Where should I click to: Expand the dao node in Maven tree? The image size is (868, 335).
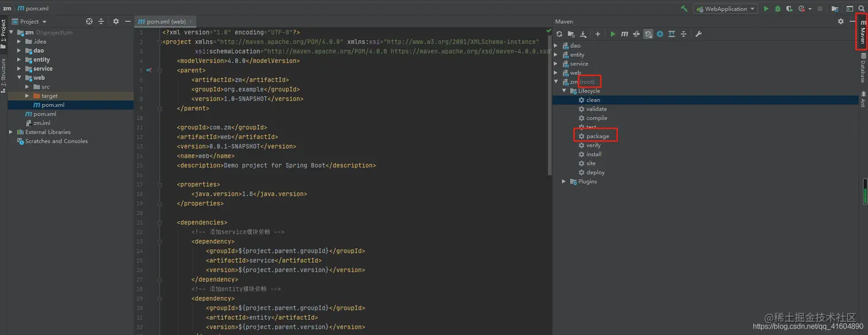coord(556,45)
